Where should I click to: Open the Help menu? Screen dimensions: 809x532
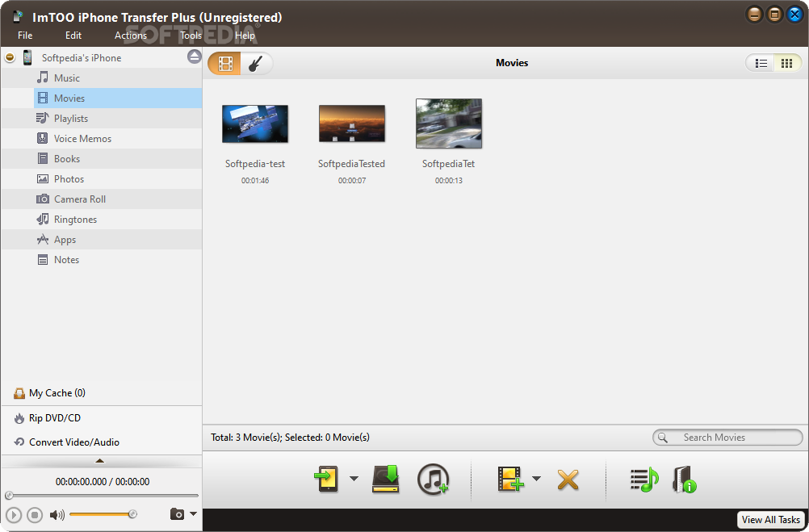pos(245,35)
